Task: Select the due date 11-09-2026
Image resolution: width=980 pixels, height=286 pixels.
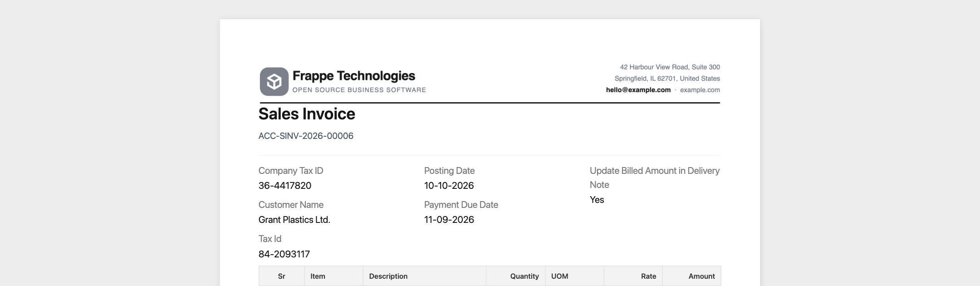Action: pos(449,220)
